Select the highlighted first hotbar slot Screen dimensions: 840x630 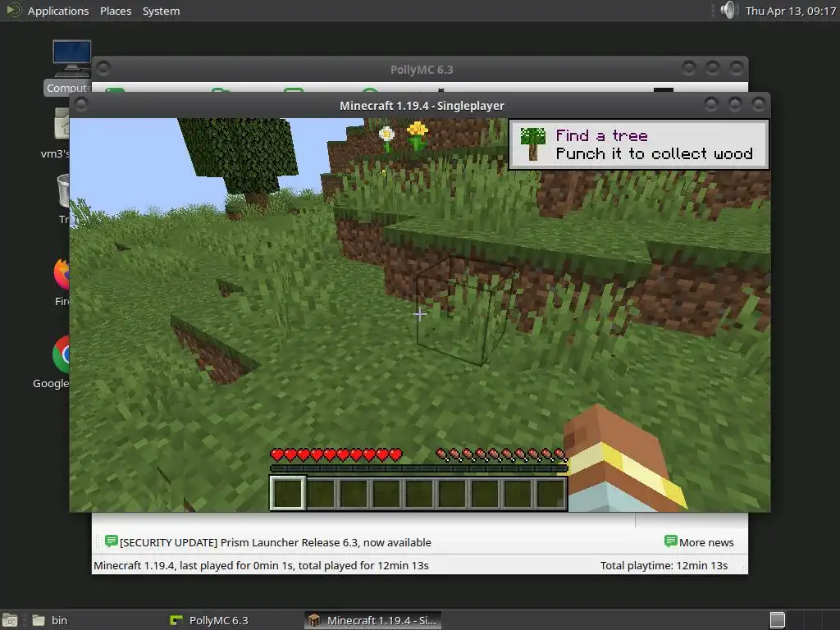288,492
